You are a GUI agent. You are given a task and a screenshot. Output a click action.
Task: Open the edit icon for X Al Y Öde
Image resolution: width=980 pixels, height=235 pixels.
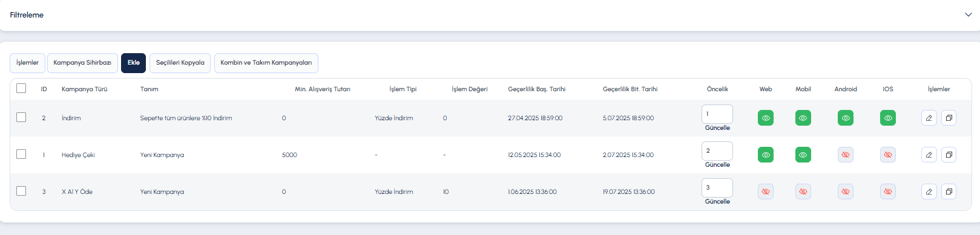pyautogui.click(x=929, y=192)
